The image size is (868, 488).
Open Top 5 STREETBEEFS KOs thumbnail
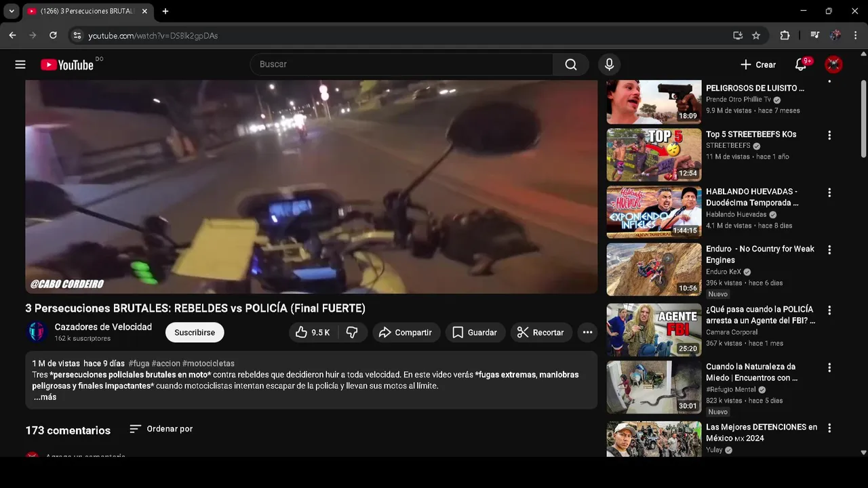click(654, 155)
